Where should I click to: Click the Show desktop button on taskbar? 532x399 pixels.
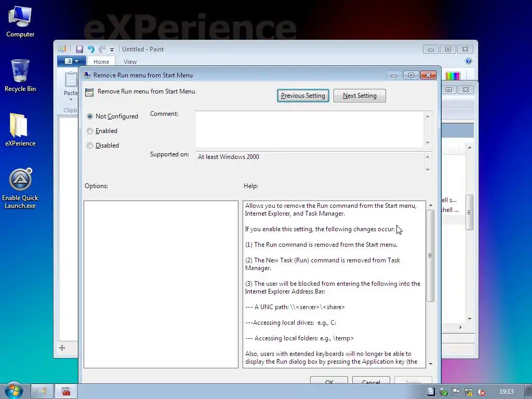pyautogui.click(x=528, y=392)
